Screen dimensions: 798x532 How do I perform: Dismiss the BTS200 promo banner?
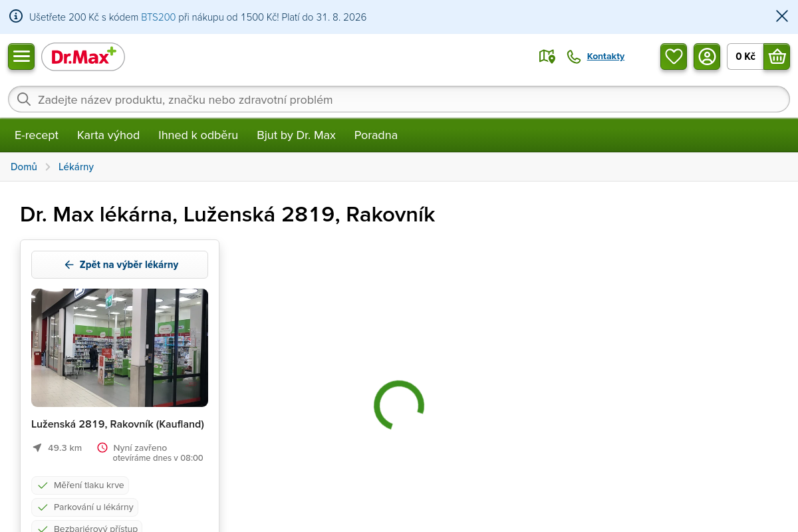point(782,17)
